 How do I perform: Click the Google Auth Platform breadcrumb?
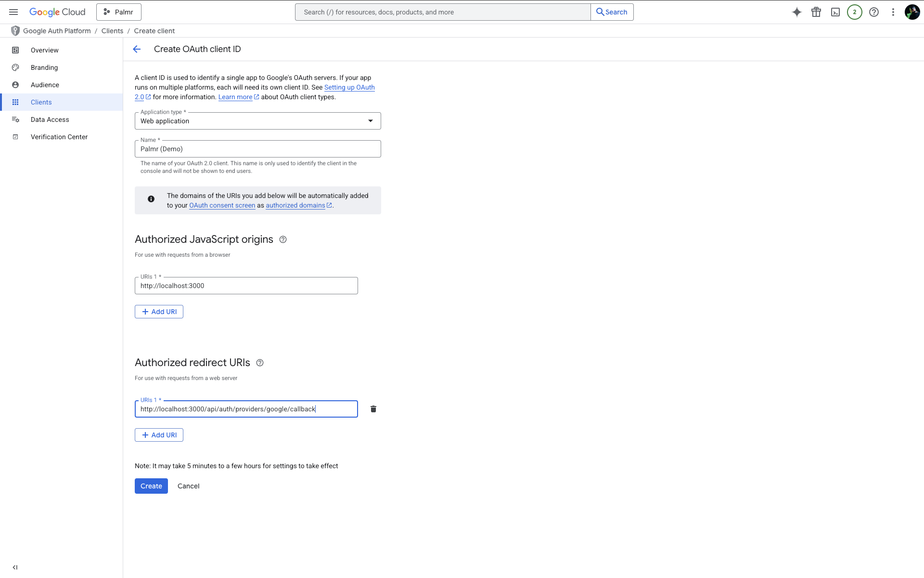(x=57, y=31)
